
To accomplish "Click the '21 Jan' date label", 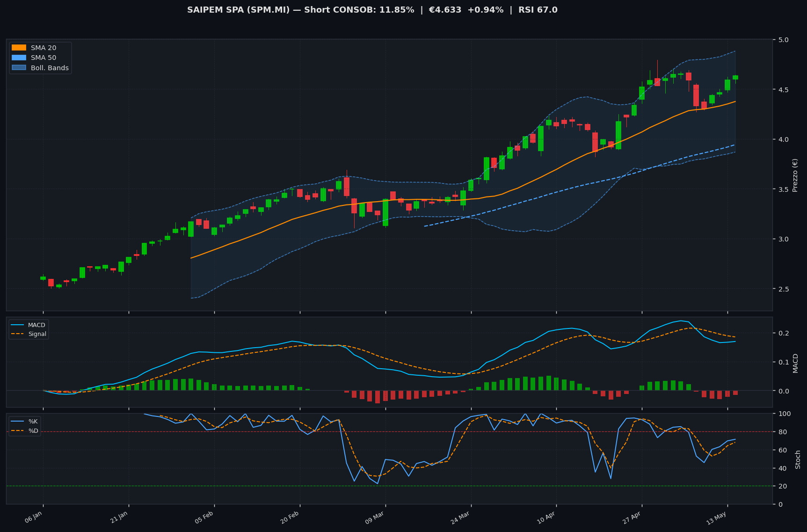I will point(119,517).
